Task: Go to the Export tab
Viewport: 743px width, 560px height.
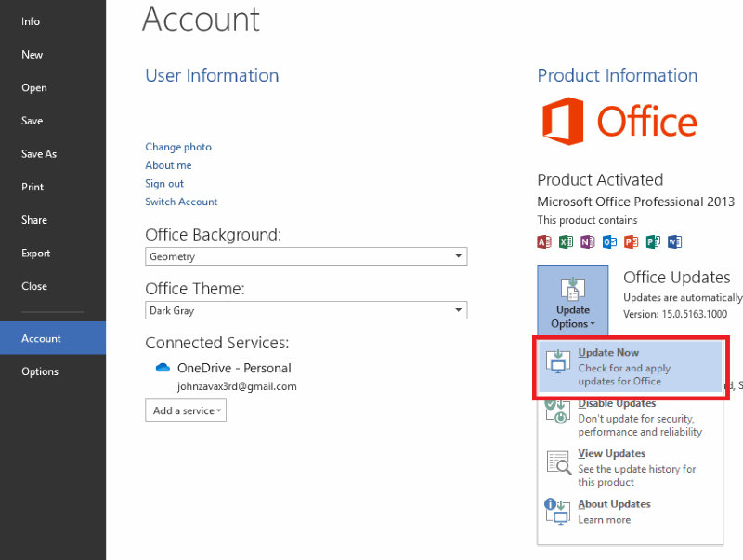Action: 53,254
